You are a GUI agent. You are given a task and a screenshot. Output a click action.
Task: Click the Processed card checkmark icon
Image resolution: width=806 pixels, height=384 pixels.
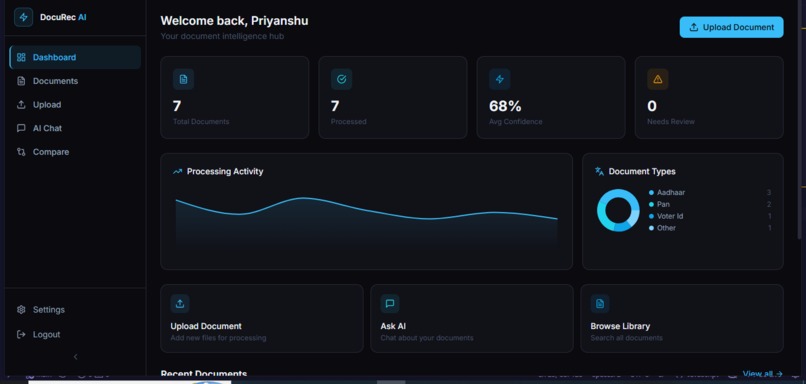click(x=341, y=79)
